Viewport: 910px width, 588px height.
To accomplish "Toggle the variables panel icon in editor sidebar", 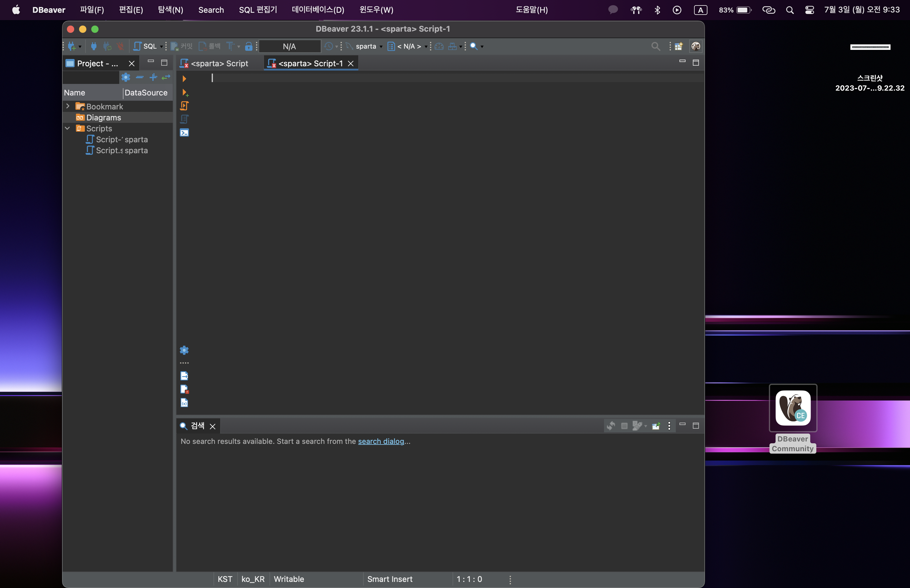I will 184,403.
